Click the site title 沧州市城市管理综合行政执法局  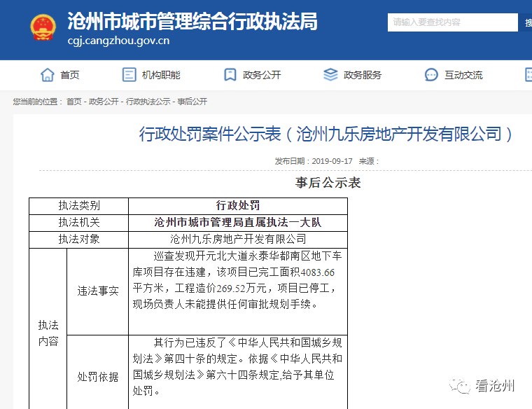[192, 22]
